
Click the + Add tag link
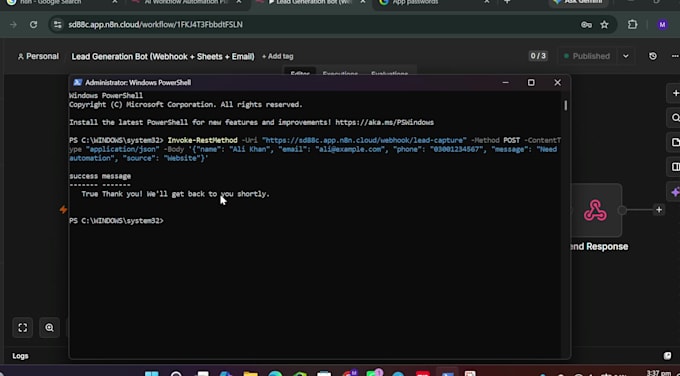(x=278, y=56)
